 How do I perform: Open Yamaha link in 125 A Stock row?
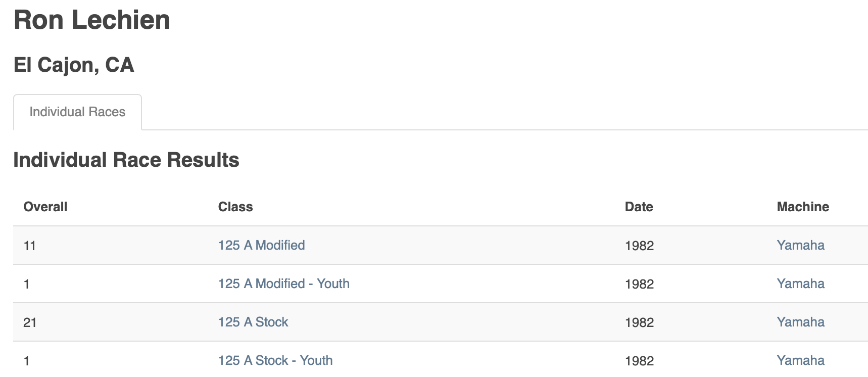tap(800, 322)
